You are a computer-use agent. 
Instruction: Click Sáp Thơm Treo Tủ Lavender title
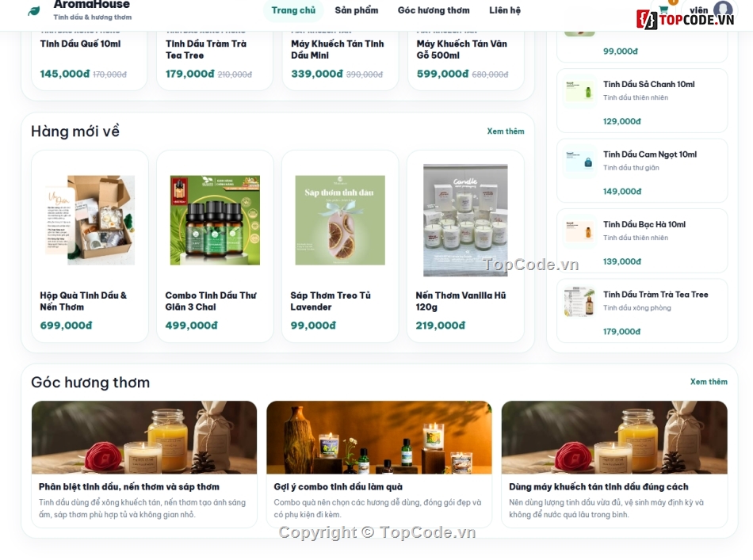pyautogui.click(x=331, y=301)
